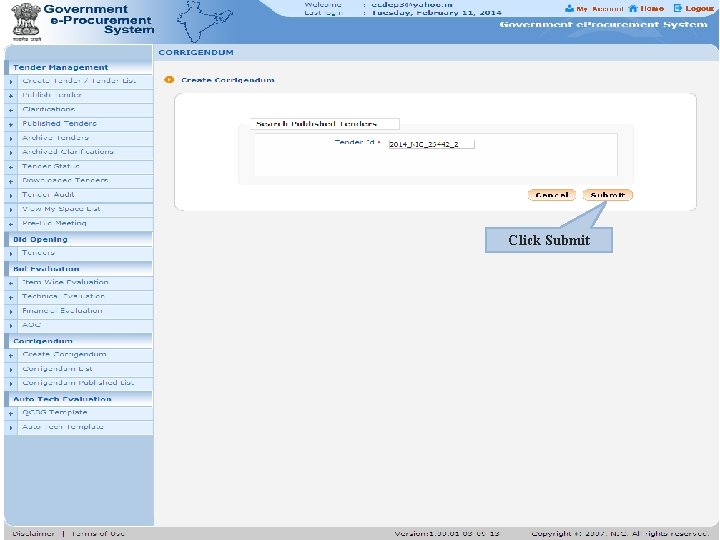Screen dimensions: 720x540
Task: Select the Corrigendum section header in the sidebar
Action: 43,341
